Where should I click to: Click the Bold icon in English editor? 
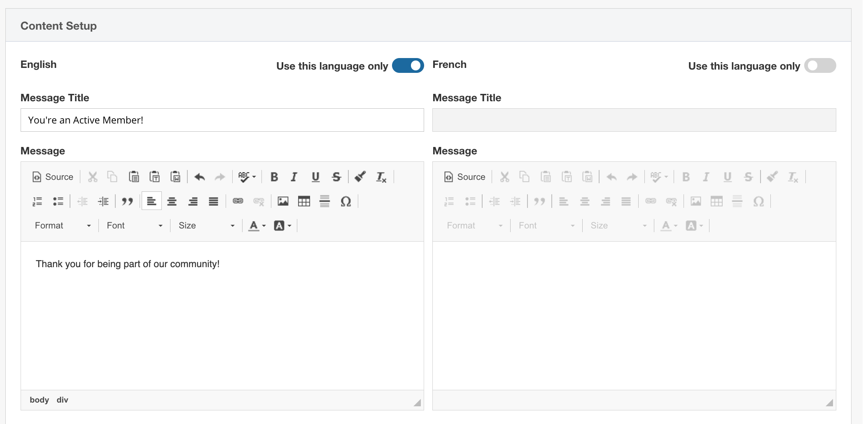click(x=274, y=177)
